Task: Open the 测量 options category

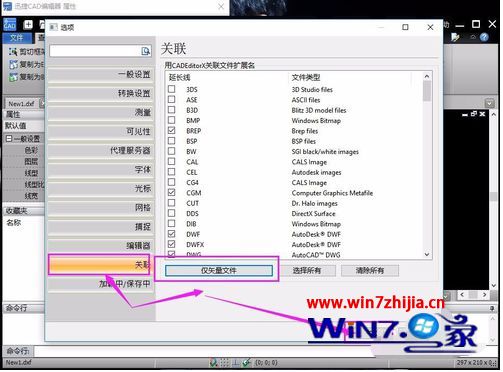Action: [101, 112]
